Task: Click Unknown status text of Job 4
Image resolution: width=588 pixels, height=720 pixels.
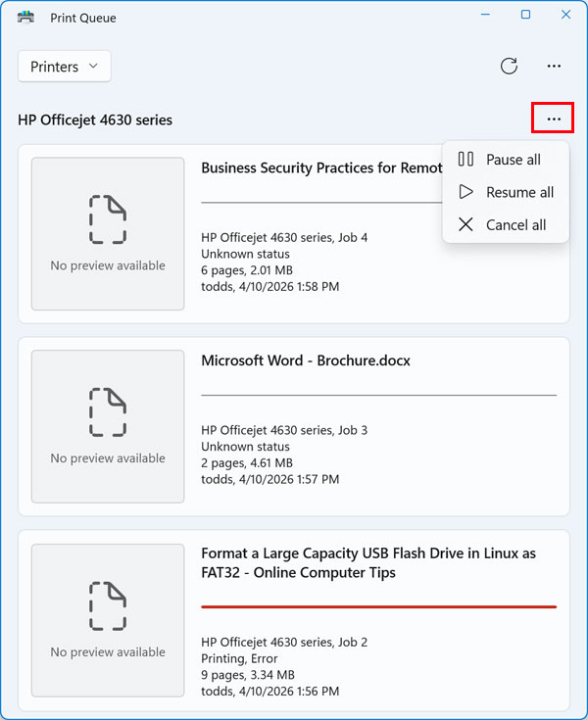Action: [245, 254]
